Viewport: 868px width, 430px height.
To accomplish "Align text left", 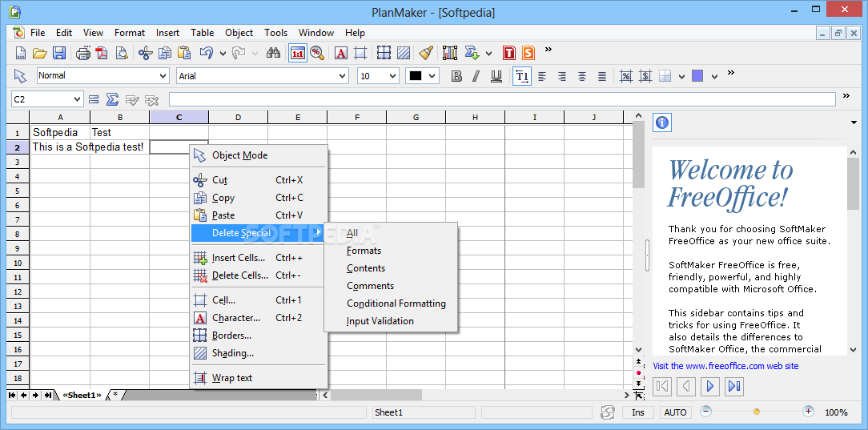I will point(542,76).
